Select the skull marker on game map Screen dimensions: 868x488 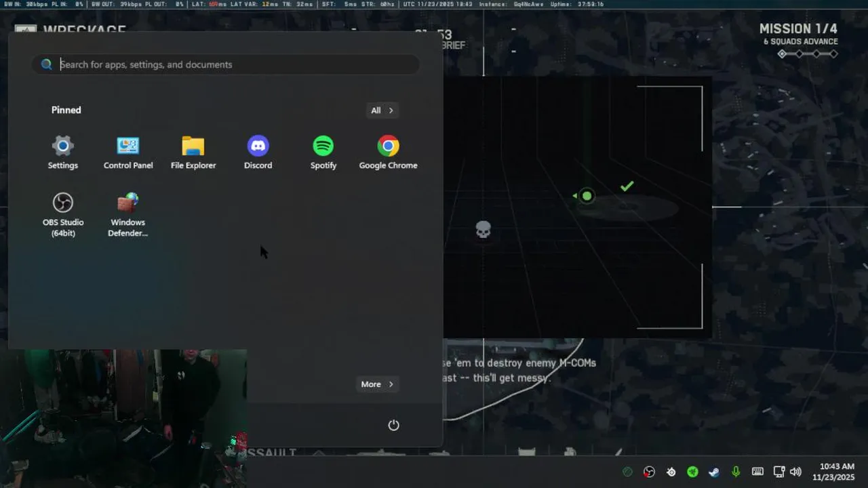(483, 230)
